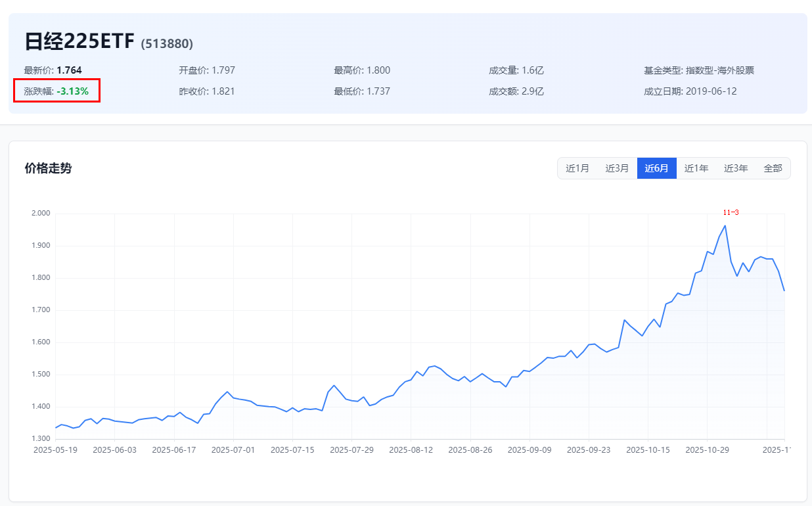Screen dimensions: 812x506
Task: Click the 11-3 peak marker label
Action: pos(731,212)
